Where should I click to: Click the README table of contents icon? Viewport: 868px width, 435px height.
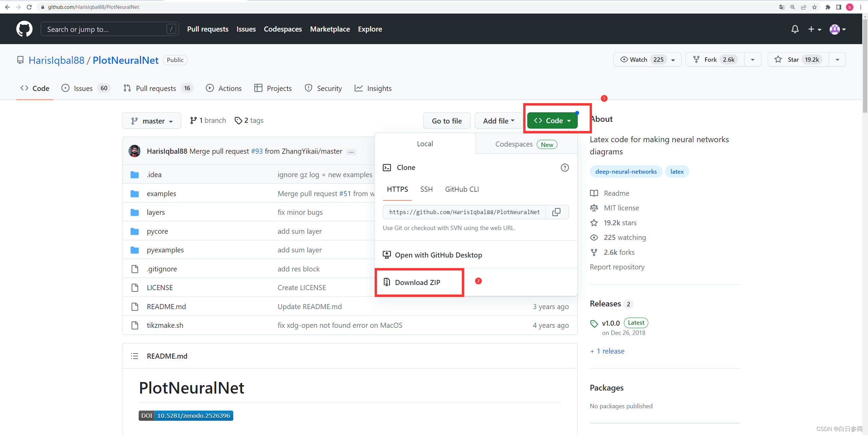tap(135, 356)
